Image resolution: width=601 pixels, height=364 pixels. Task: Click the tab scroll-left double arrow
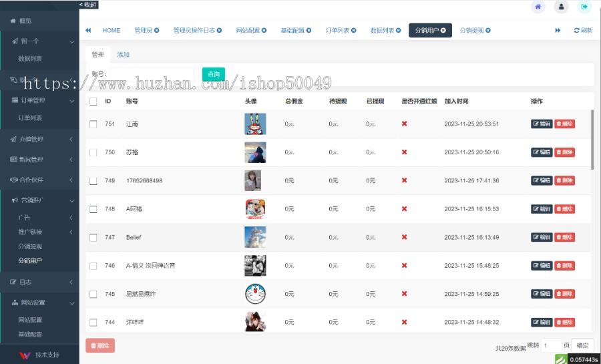coord(88,30)
